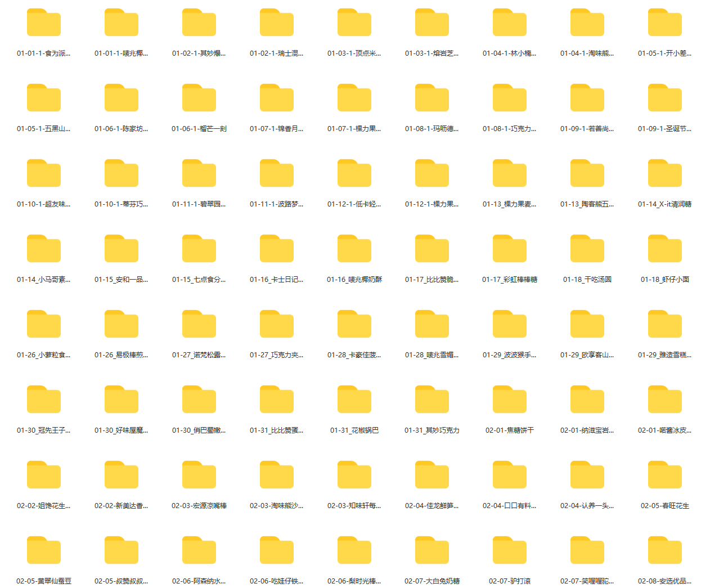Click the folder name "02-02-新美达香..."
701x588 pixels.
122,506
